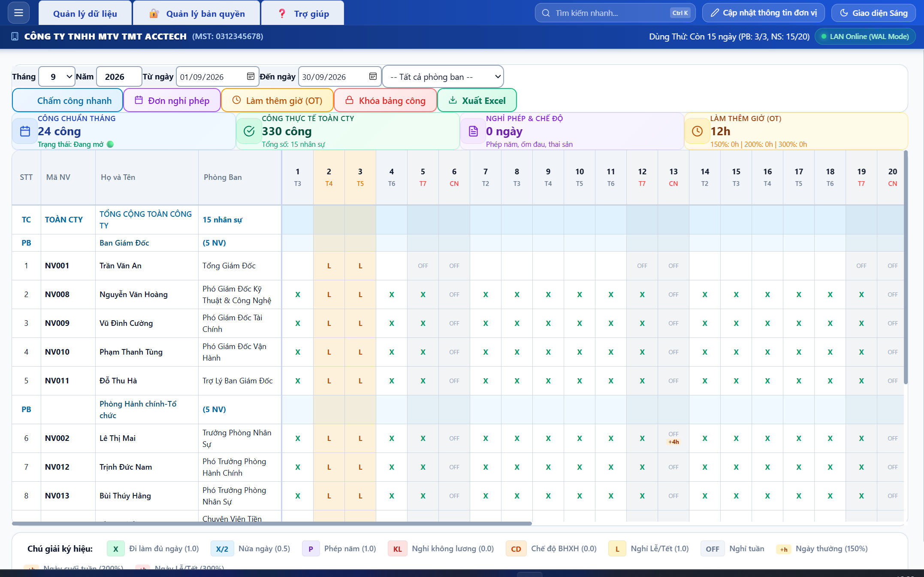Switch to Quản lý dữ liệu tab
Image resolution: width=924 pixels, height=577 pixels.
(85, 14)
